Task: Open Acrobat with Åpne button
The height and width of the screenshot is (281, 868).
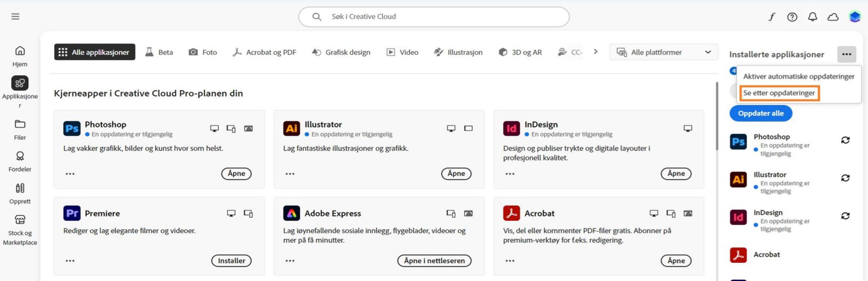Action: coord(676,261)
